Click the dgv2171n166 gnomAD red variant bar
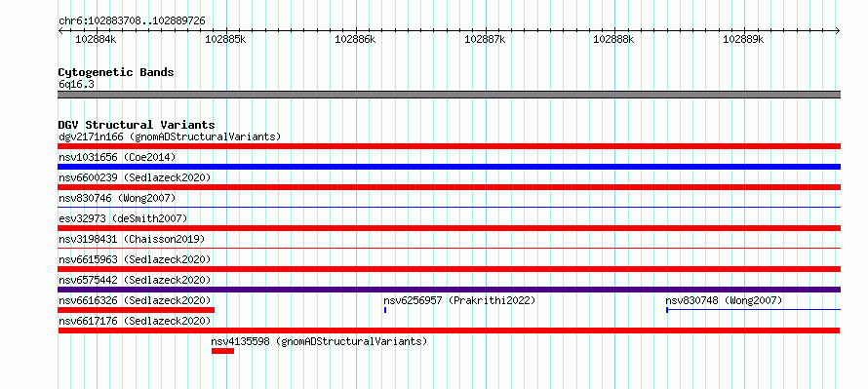The width and height of the screenshot is (868, 389). click(449, 146)
